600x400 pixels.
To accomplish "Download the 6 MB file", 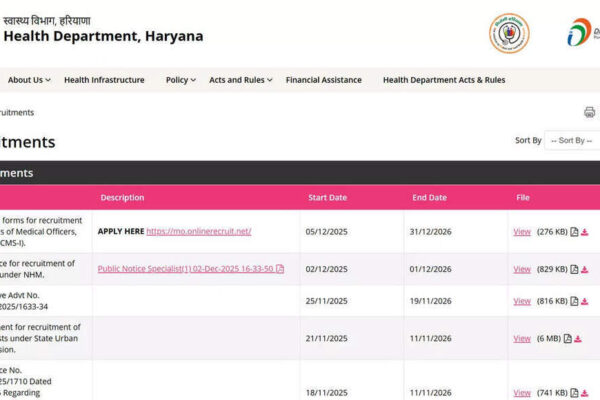I will click(x=578, y=339).
